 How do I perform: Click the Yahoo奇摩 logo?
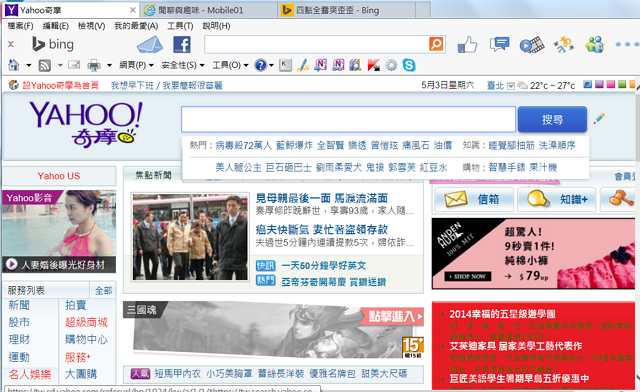(86, 124)
